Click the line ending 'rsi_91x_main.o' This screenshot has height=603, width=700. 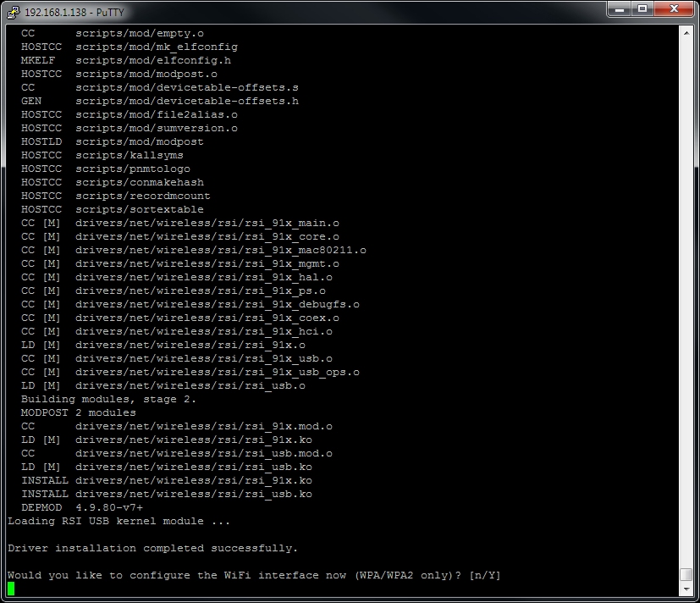(x=180, y=223)
